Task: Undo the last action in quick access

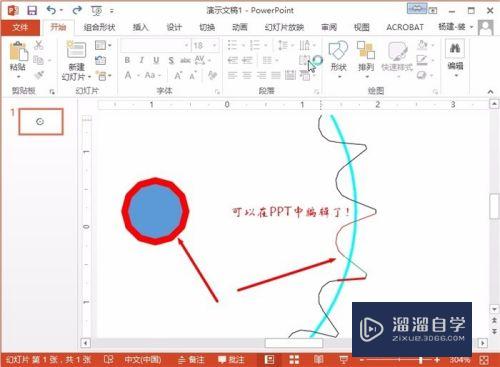Action: [x=51, y=10]
